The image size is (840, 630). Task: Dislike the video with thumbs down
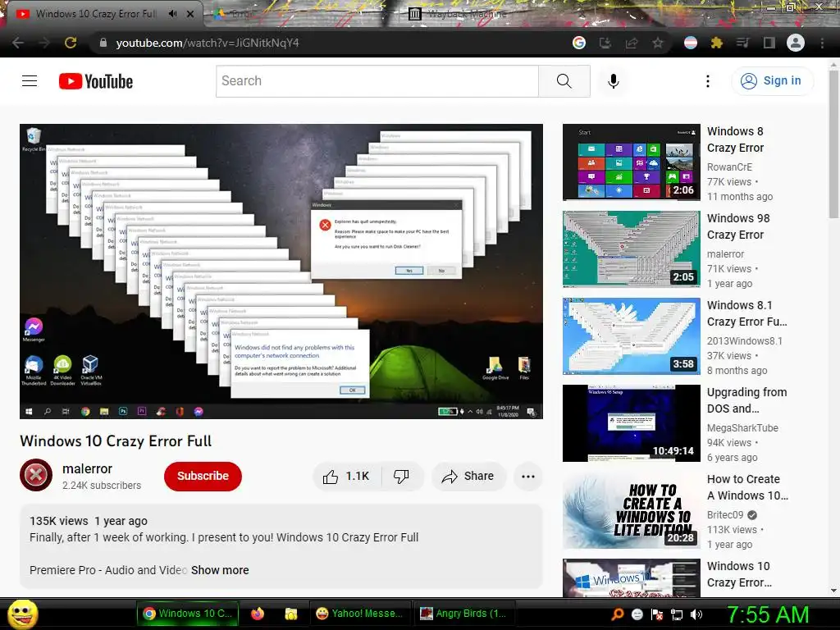(x=401, y=477)
